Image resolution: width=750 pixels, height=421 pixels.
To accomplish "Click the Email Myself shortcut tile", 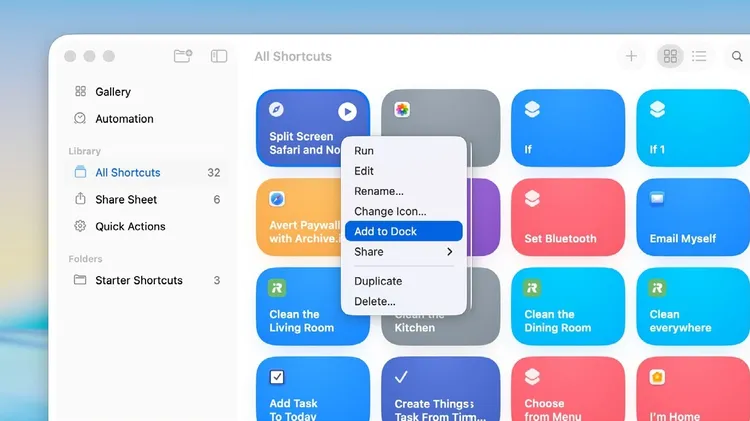I will [x=692, y=217].
